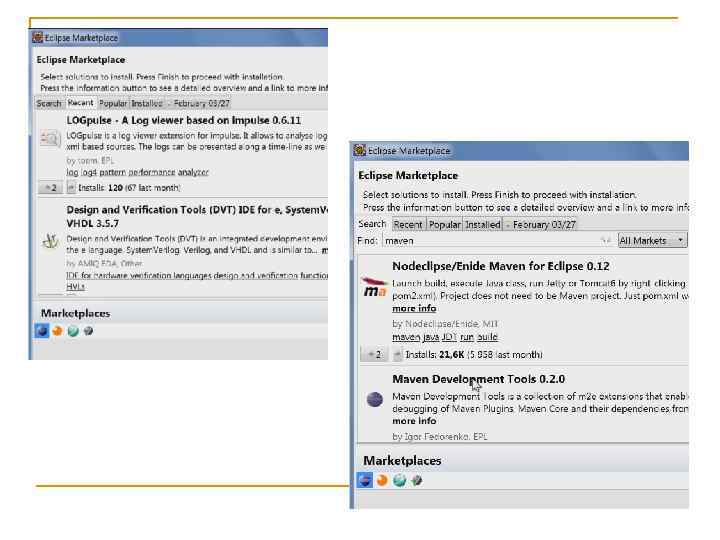Click the 'JDT' tag link
Screen dimensions: 720x540
pos(449,337)
